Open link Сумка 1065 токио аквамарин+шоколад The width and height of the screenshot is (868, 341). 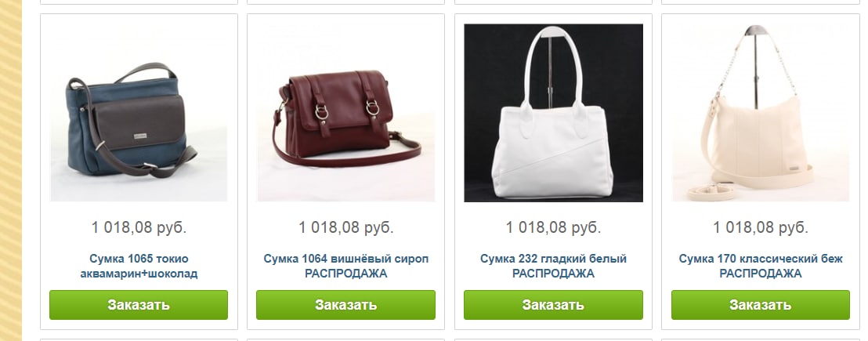139,267
